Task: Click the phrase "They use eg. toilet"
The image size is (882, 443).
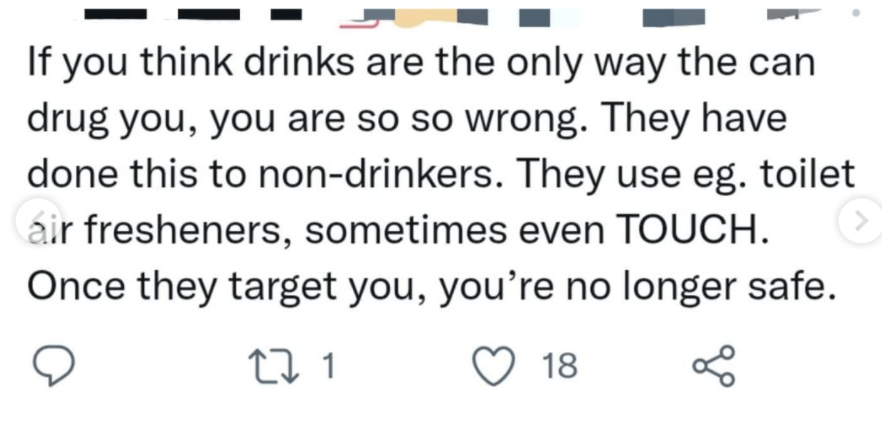Action: click(687, 175)
